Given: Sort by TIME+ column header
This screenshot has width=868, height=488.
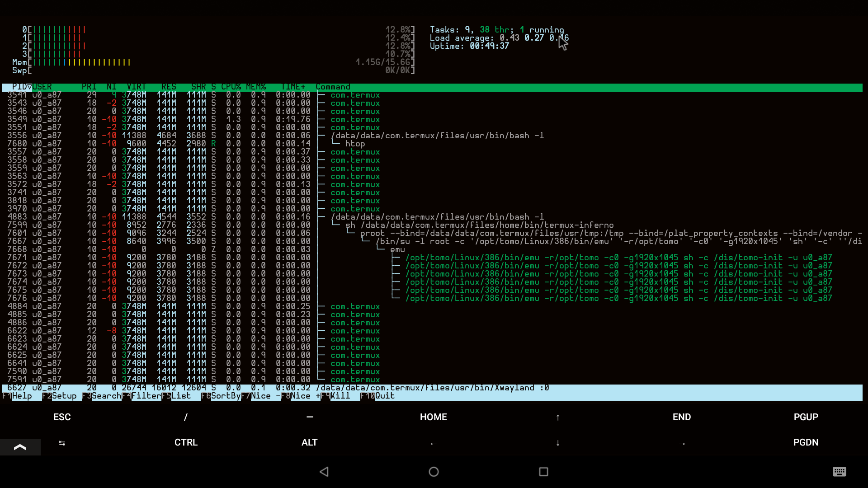Looking at the screenshot, I should (x=293, y=87).
